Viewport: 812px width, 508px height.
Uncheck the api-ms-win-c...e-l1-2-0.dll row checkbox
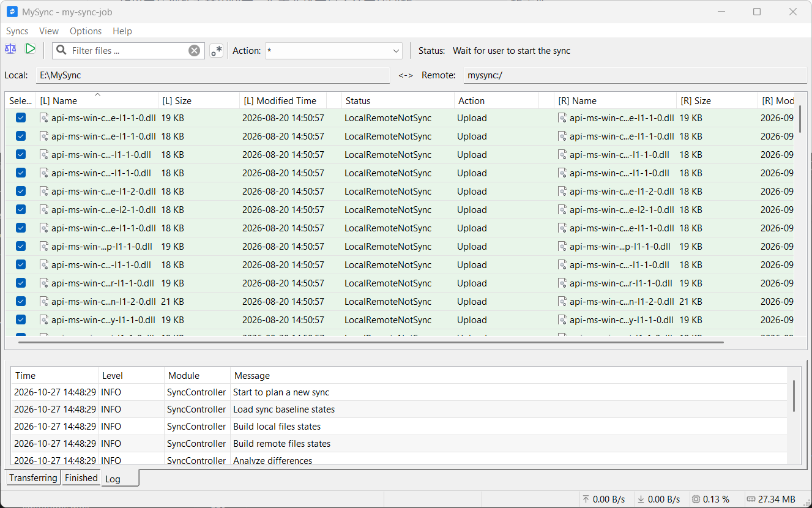[21, 192]
